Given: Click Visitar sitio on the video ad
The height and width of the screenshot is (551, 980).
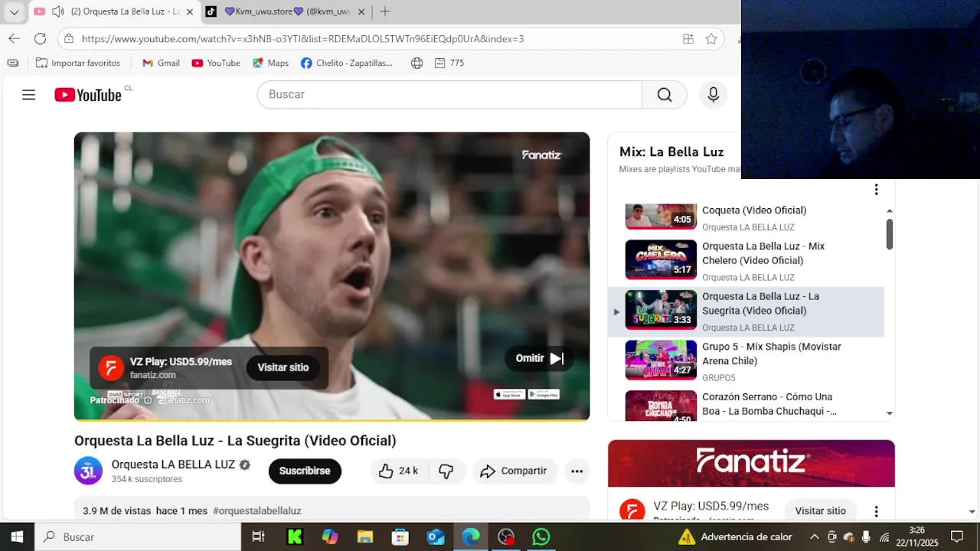Looking at the screenshot, I should (x=283, y=367).
